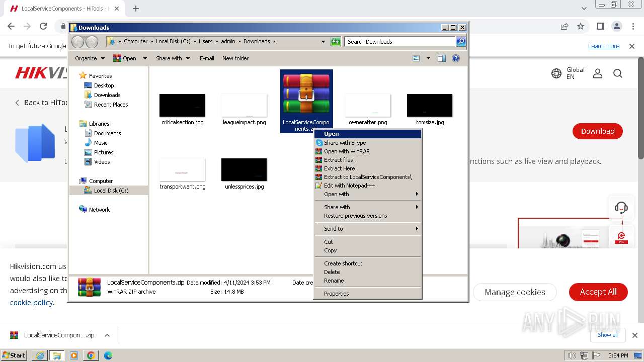644x362 pixels.
Task: Choose Create shortcut
Action: [x=368, y=263]
